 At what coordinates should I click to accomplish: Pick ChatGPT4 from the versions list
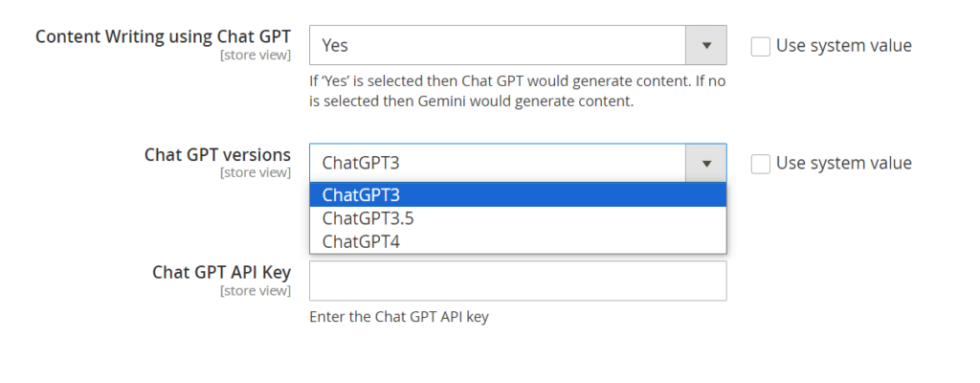click(x=517, y=241)
